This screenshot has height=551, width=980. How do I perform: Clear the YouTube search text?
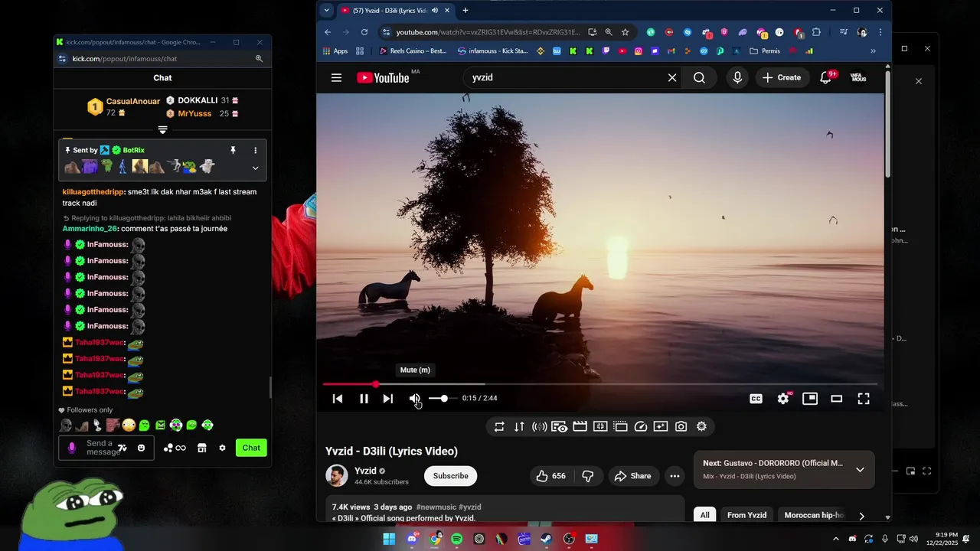click(x=672, y=77)
